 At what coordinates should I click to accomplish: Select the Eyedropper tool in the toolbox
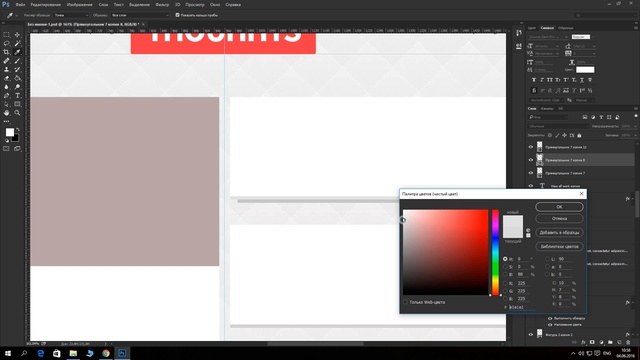click(18, 52)
